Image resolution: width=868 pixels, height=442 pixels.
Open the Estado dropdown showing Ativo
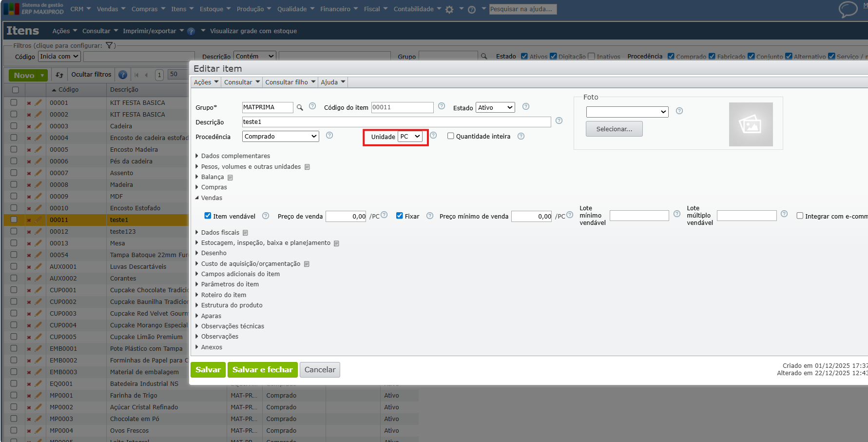point(495,108)
